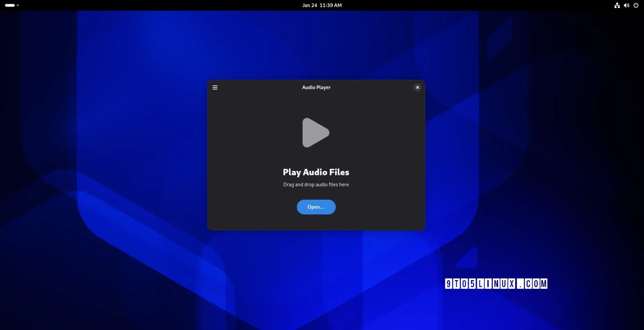Click the Play Audio Files heading
Viewport: 644px width, 330px height.
pyautogui.click(x=316, y=172)
